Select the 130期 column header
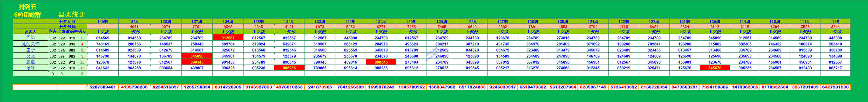Viewport: 868px width, 102px height. pyautogui.click(x=411, y=22)
